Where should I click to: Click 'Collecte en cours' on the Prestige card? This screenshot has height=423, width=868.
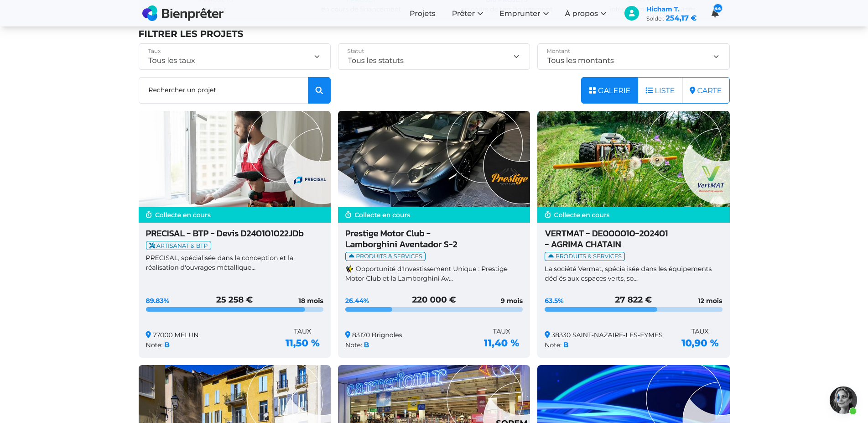(382, 215)
